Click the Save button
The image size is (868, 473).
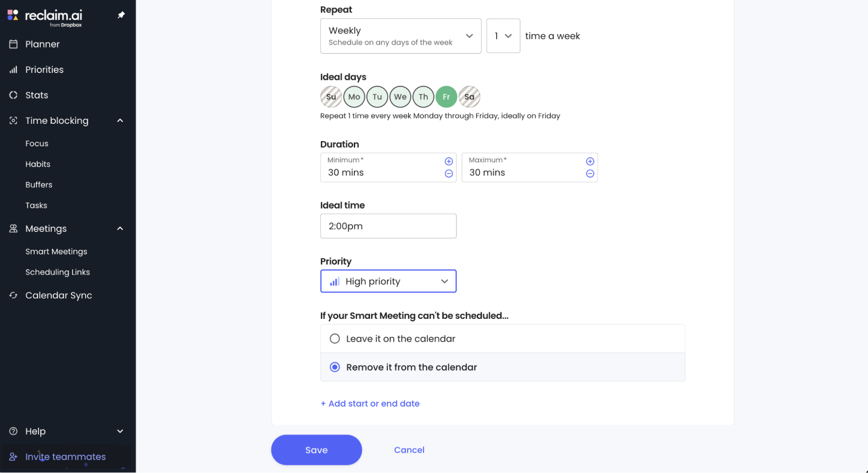click(x=316, y=450)
